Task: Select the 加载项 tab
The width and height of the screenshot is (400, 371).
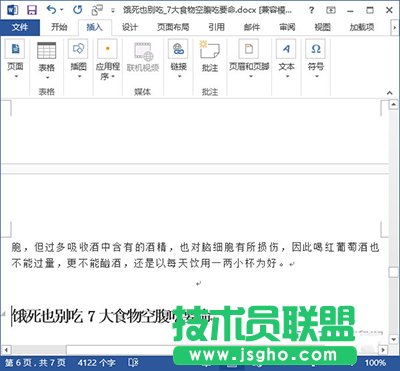Action: click(x=362, y=27)
